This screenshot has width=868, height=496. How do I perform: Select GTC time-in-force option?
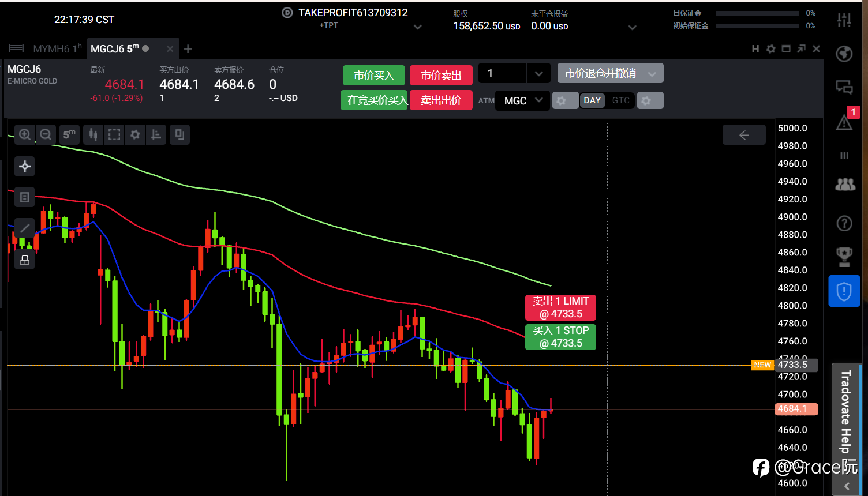621,100
